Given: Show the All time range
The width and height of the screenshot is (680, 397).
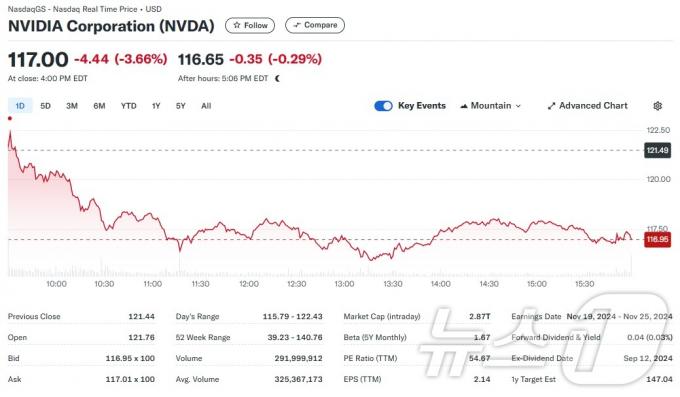Looking at the screenshot, I should [x=206, y=106].
